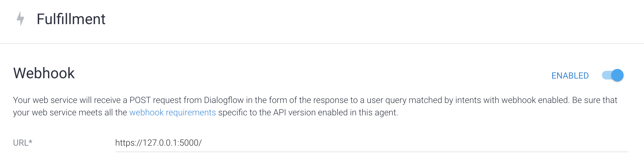Viewport: 644px width, 167px height.
Task: Click the word 'webhook' in the blue hyperlink
Action: [x=146, y=112]
